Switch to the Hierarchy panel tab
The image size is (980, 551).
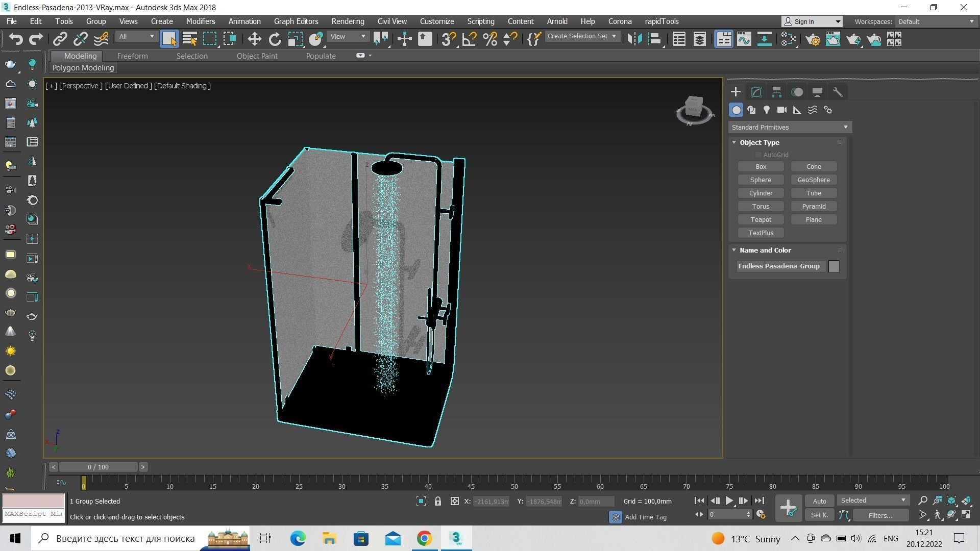click(776, 92)
